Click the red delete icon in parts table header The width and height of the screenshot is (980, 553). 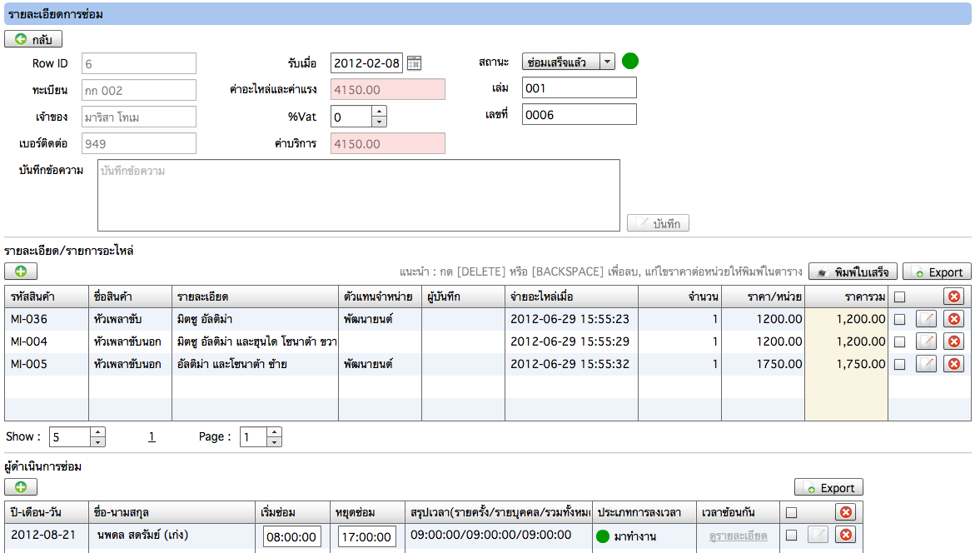[953, 296]
